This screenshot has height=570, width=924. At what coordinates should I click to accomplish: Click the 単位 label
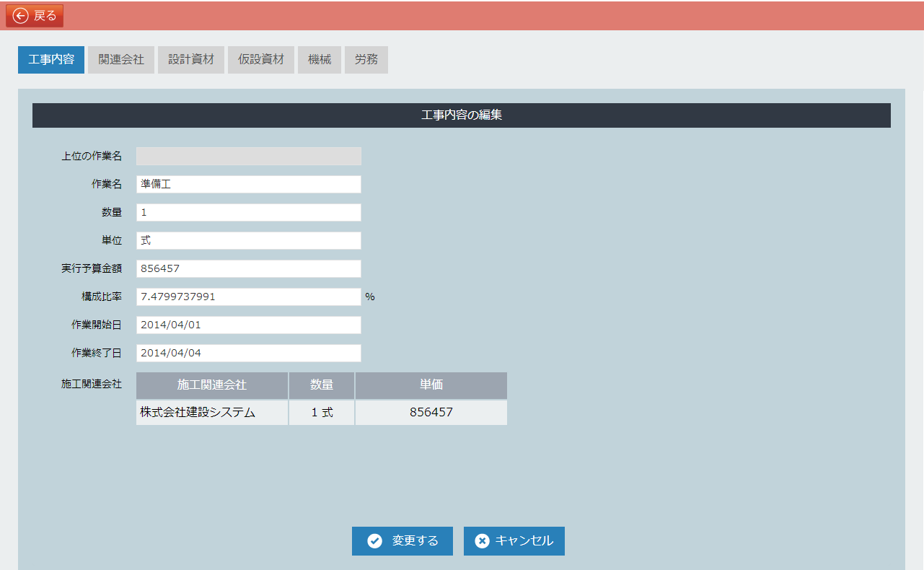click(112, 241)
